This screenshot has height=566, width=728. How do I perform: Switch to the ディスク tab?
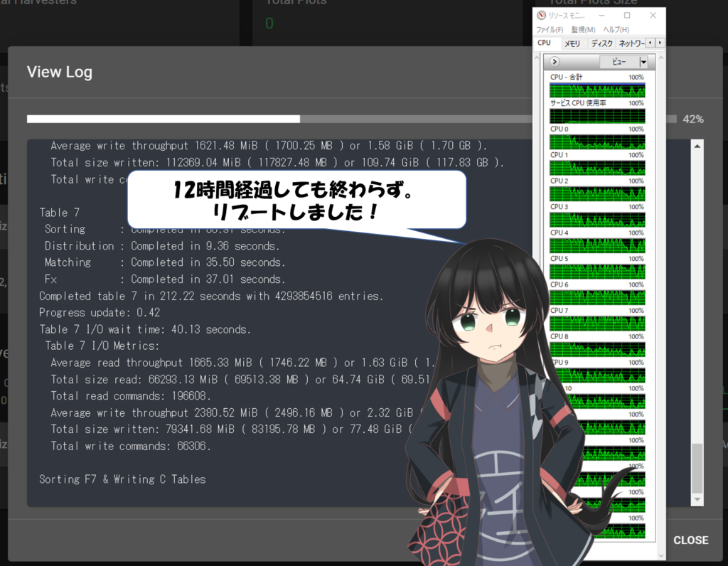[601, 43]
